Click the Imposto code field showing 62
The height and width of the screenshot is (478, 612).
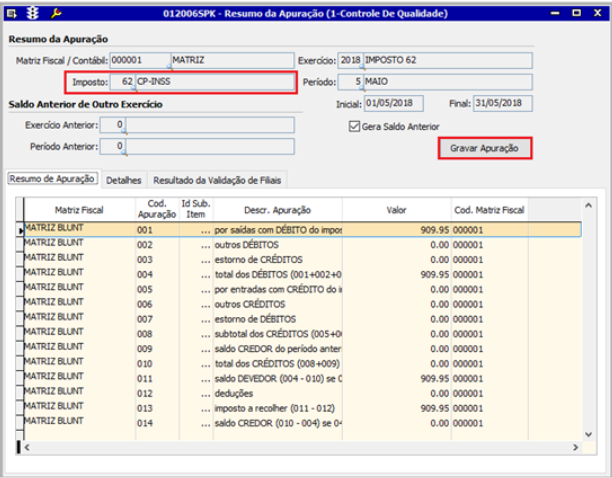(x=123, y=82)
